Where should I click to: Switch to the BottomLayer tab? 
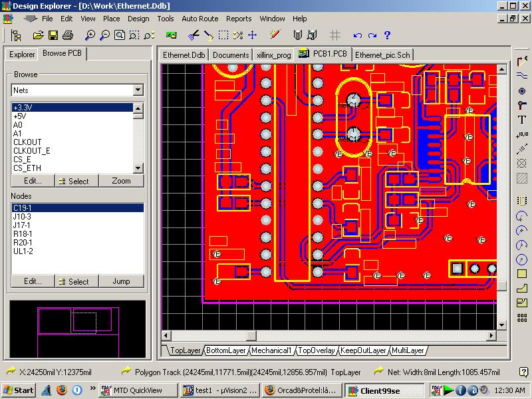pyautogui.click(x=226, y=350)
